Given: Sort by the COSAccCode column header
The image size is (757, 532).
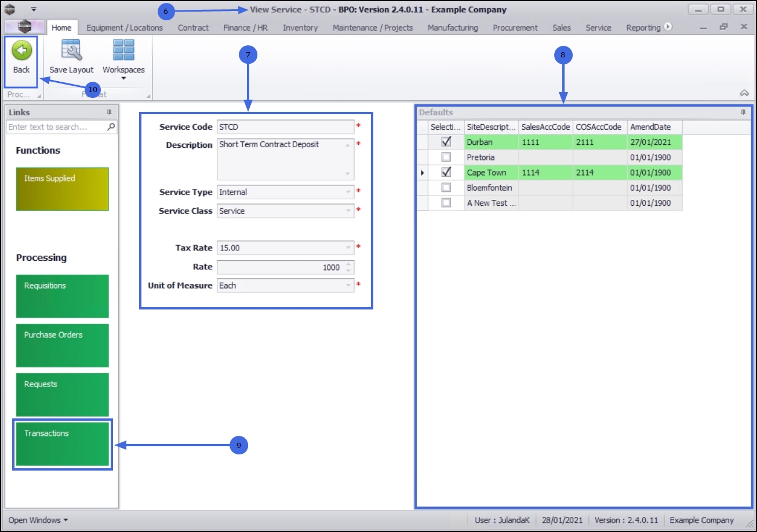Looking at the screenshot, I should pyautogui.click(x=600, y=127).
